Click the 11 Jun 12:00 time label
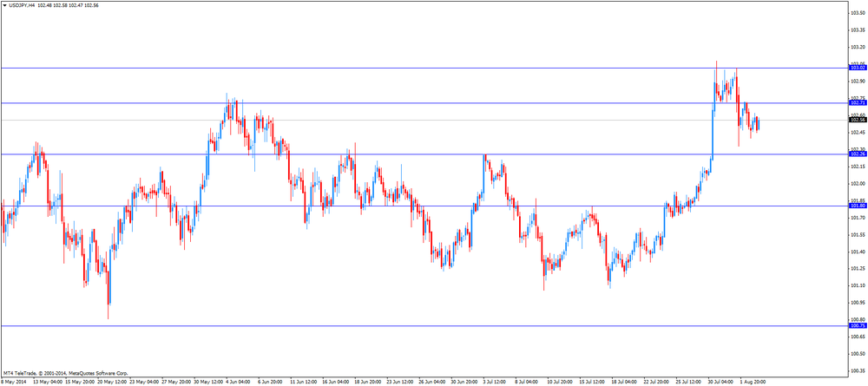Image resolution: width=868 pixels, height=386 pixels. point(304,382)
